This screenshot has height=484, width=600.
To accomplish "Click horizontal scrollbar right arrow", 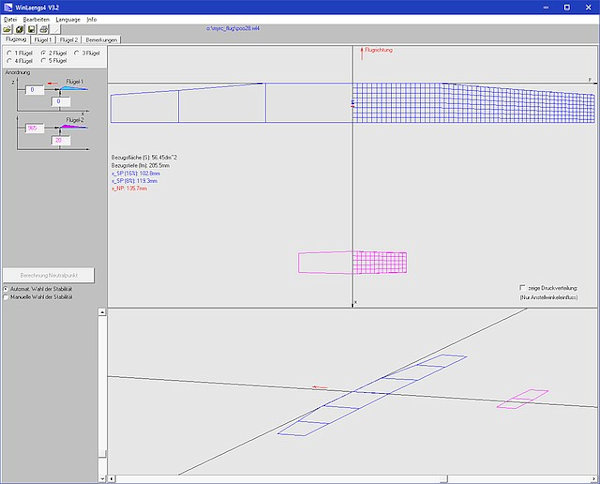I will click(593, 479).
